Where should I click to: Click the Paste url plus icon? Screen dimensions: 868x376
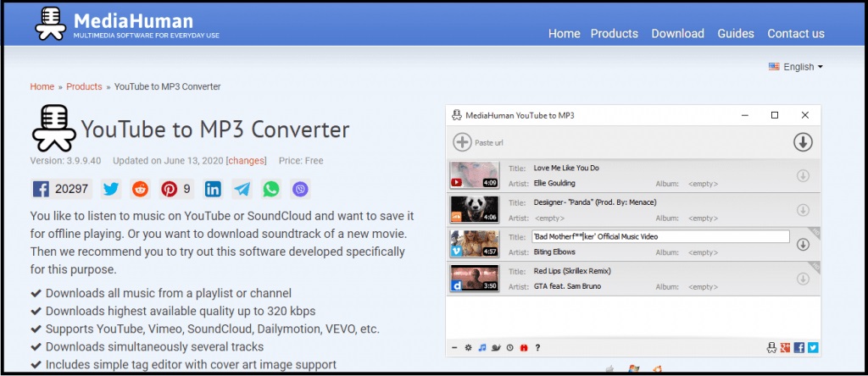pos(462,142)
